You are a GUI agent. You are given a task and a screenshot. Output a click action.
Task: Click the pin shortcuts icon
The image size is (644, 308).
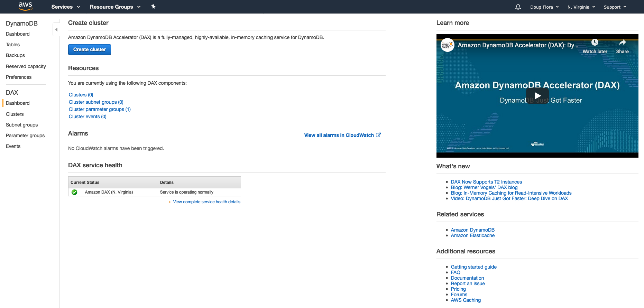click(x=153, y=7)
